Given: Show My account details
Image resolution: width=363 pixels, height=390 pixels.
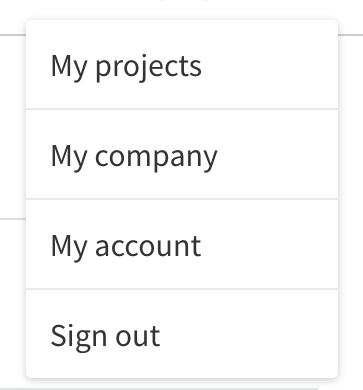Looking at the screenshot, I should (182, 244).
